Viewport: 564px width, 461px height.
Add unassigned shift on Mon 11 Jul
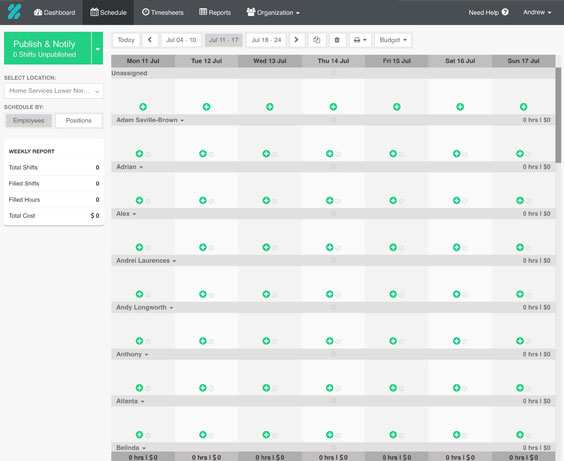coord(143,106)
